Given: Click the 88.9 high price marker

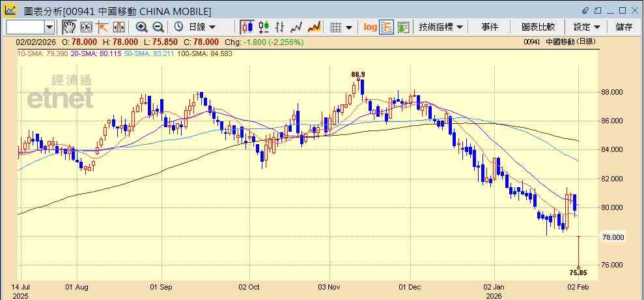Looking at the screenshot, I should (358, 74).
